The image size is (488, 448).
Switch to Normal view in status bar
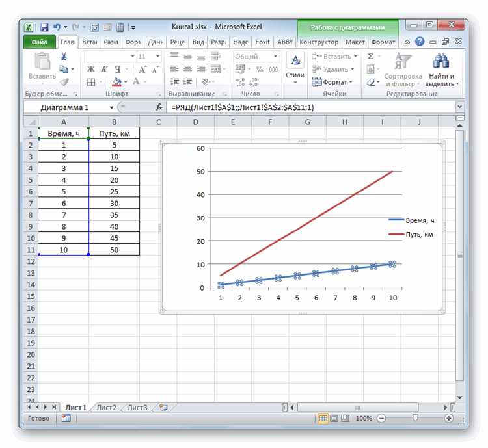pyautogui.click(x=323, y=419)
